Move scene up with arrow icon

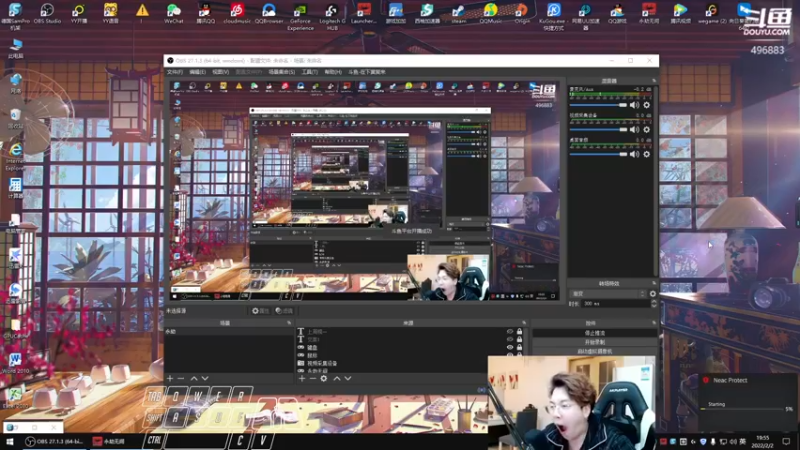(194, 379)
